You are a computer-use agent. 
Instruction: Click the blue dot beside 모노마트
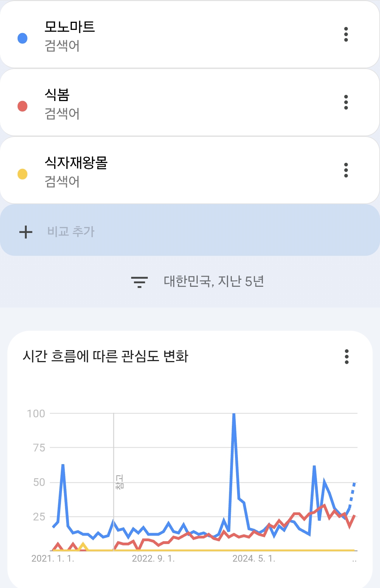[23, 38]
